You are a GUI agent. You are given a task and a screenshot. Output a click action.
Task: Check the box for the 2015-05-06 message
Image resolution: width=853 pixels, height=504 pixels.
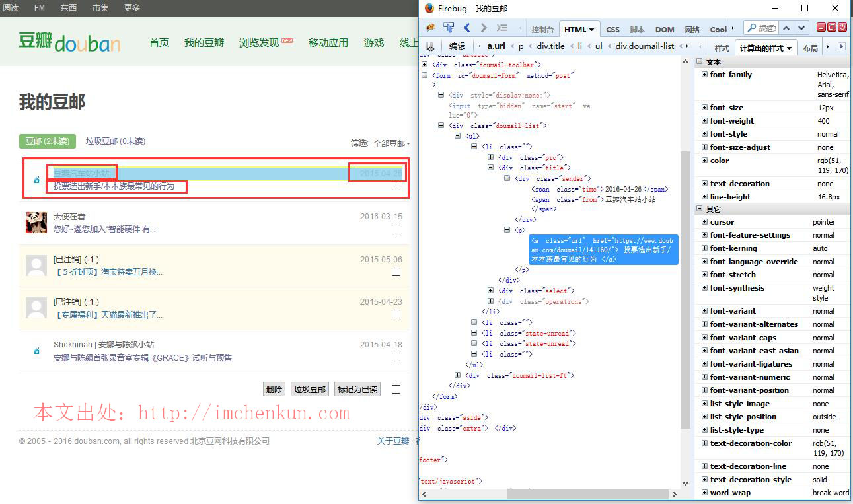tap(396, 272)
